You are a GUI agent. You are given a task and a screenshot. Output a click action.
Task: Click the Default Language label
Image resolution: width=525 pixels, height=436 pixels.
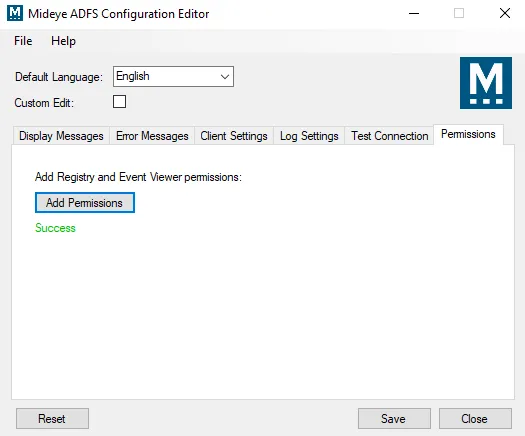pyautogui.click(x=59, y=77)
